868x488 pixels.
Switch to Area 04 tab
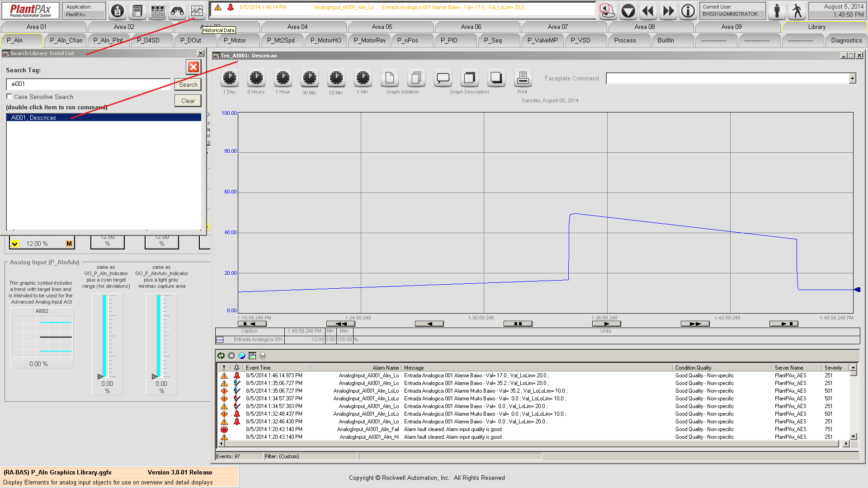coord(297,27)
